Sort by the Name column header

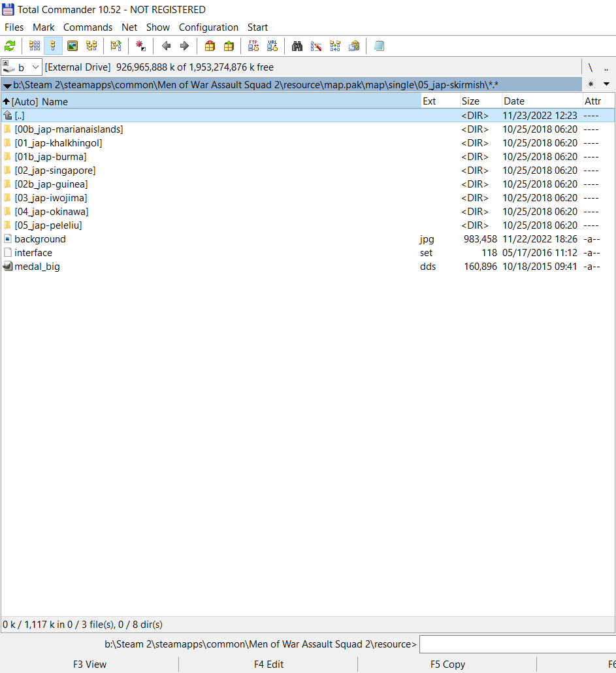click(211, 102)
